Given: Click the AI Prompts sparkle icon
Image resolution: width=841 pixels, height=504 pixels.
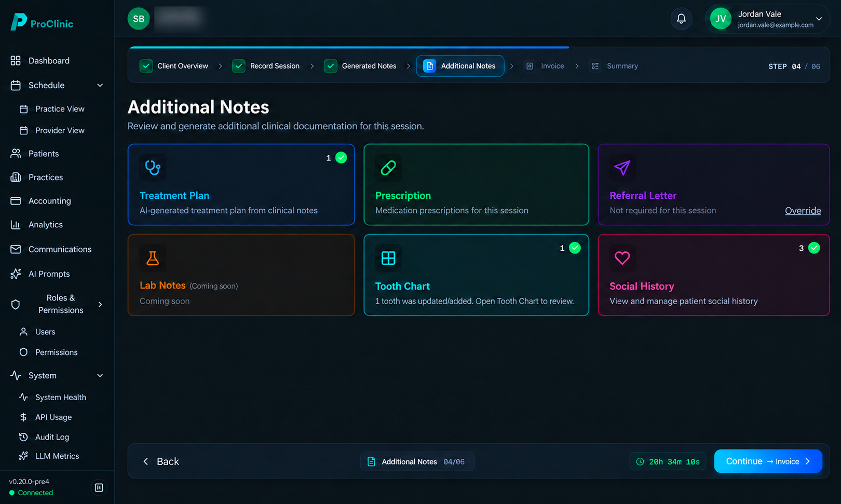Looking at the screenshot, I should tap(16, 274).
